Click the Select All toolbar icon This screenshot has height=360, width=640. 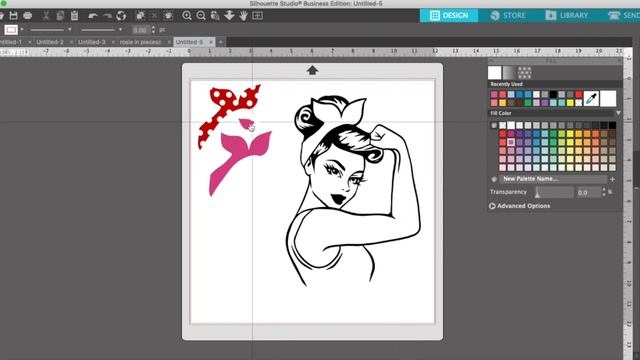coord(140,16)
